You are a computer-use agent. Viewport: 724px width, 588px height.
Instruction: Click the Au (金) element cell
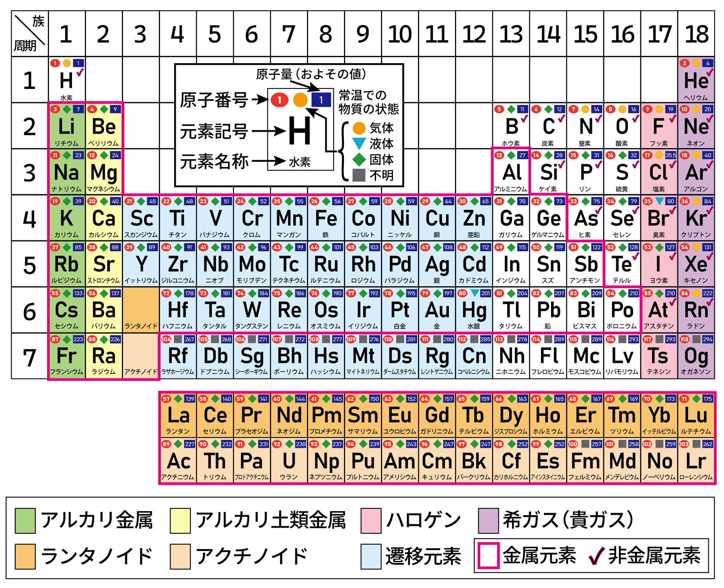coord(437,310)
